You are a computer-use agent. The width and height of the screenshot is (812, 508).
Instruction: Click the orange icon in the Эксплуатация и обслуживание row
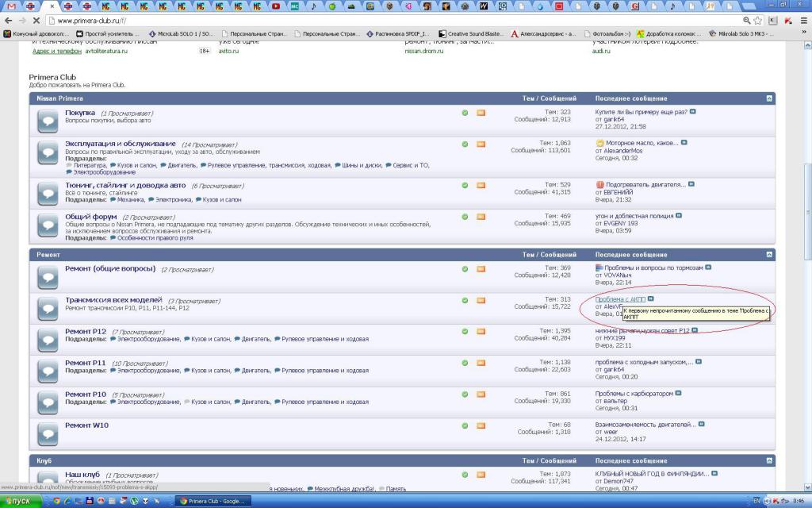[x=481, y=144]
